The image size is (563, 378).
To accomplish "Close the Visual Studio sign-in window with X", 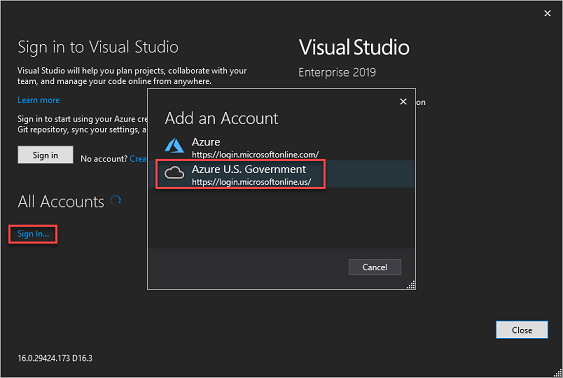I will [x=547, y=13].
